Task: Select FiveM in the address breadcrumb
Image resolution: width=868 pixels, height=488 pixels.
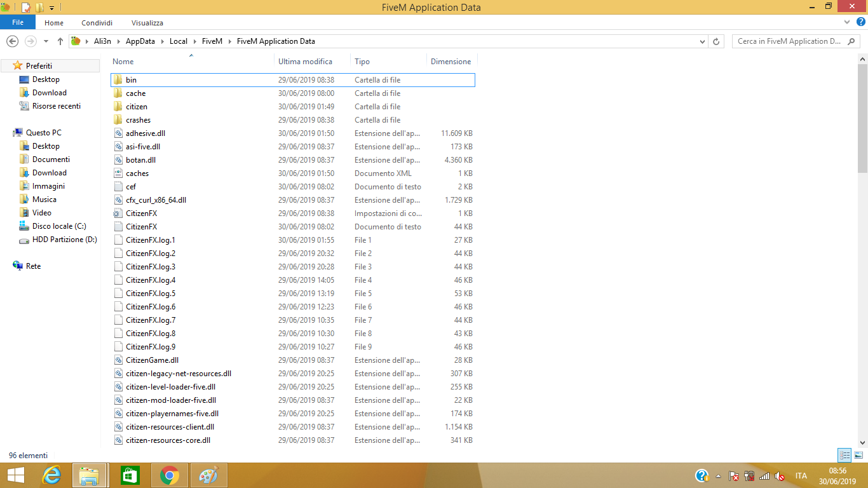Action: pos(212,41)
